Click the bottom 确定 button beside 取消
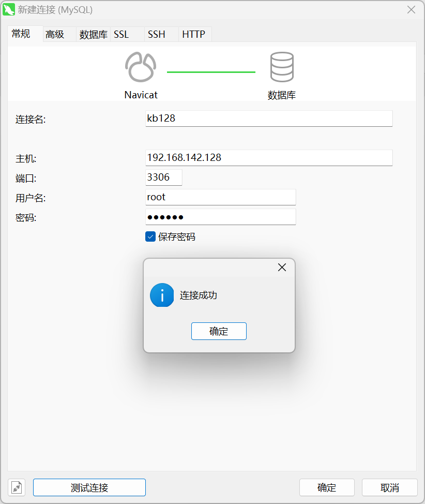The image size is (425, 504). (x=327, y=487)
